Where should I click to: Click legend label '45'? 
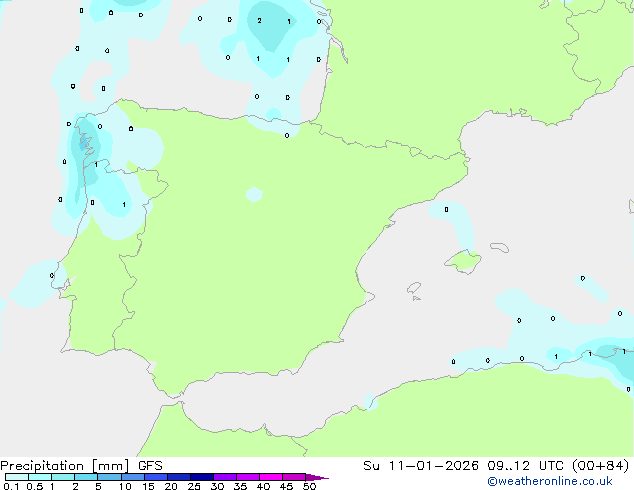pos(286,486)
